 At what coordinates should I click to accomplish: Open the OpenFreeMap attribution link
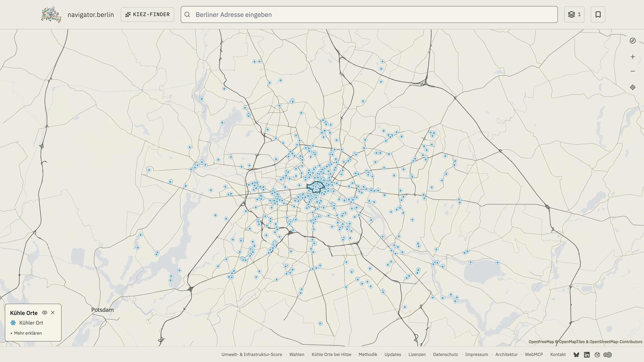(x=541, y=342)
